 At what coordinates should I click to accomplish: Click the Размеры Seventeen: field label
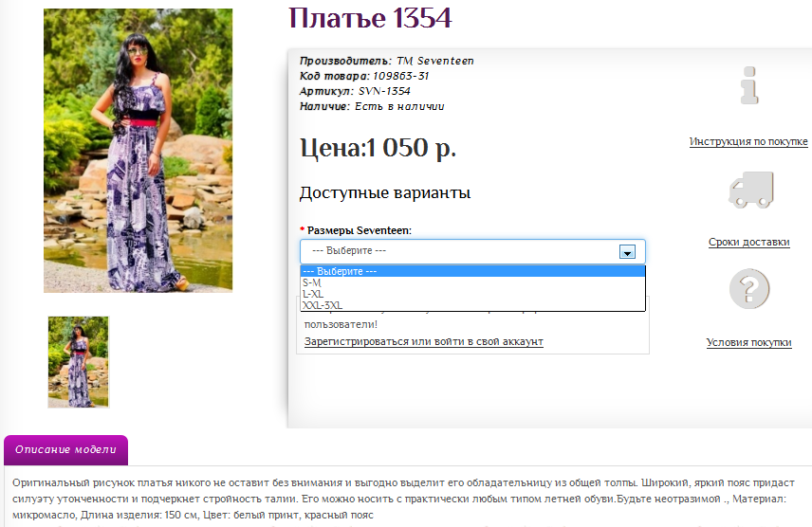pos(360,230)
